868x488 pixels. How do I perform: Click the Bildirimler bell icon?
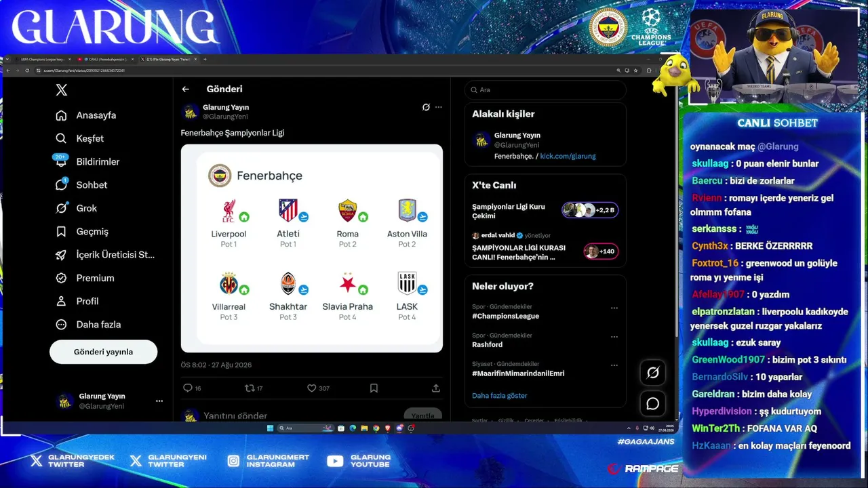(62, 162)
